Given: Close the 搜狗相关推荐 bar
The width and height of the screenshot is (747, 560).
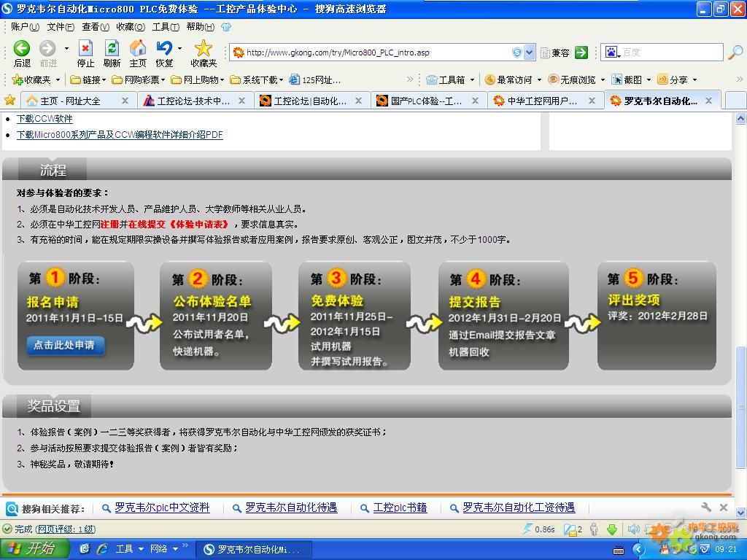Looking at the screenshot, I should pyautogui.click(x=723, y=507).
